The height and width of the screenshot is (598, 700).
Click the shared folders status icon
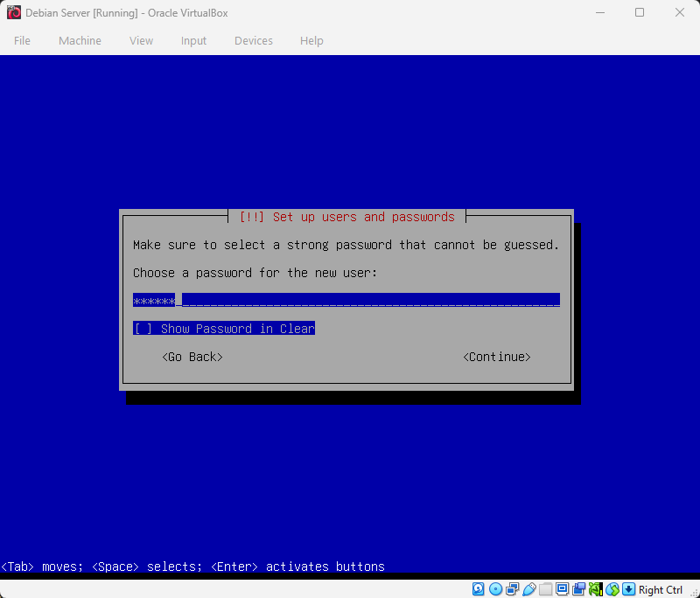tap(545, 589)
